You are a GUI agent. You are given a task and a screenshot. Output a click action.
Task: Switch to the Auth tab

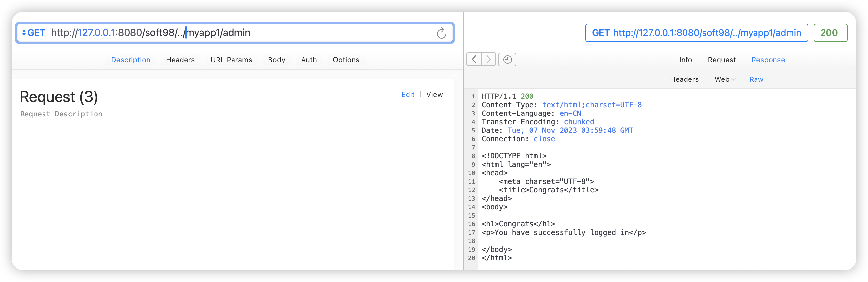point(309,60)
